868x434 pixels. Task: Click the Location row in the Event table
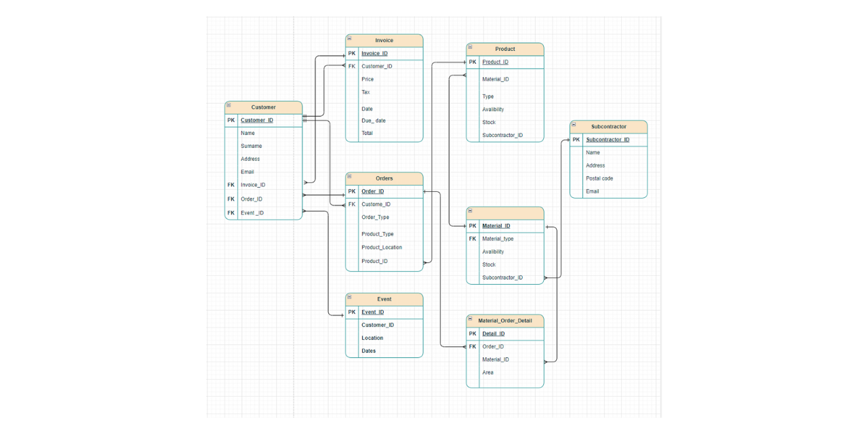point(373,338)
